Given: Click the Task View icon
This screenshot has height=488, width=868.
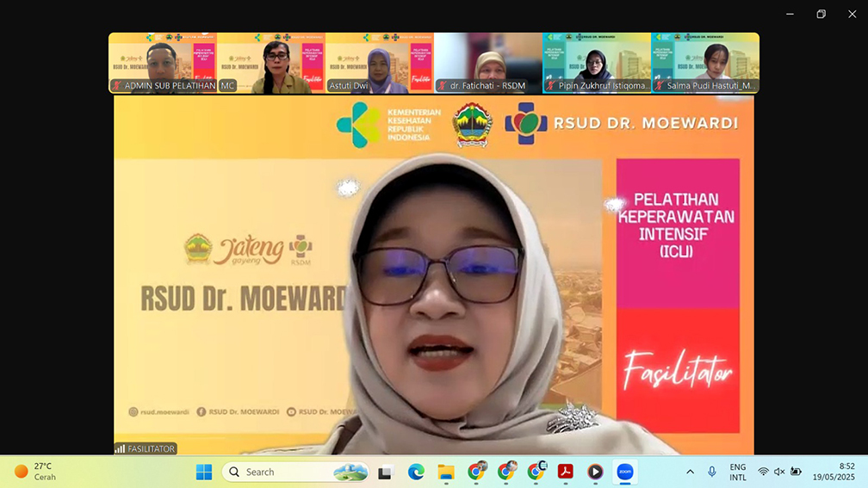Looking at the screenshot, I should (x=386, y=472).
